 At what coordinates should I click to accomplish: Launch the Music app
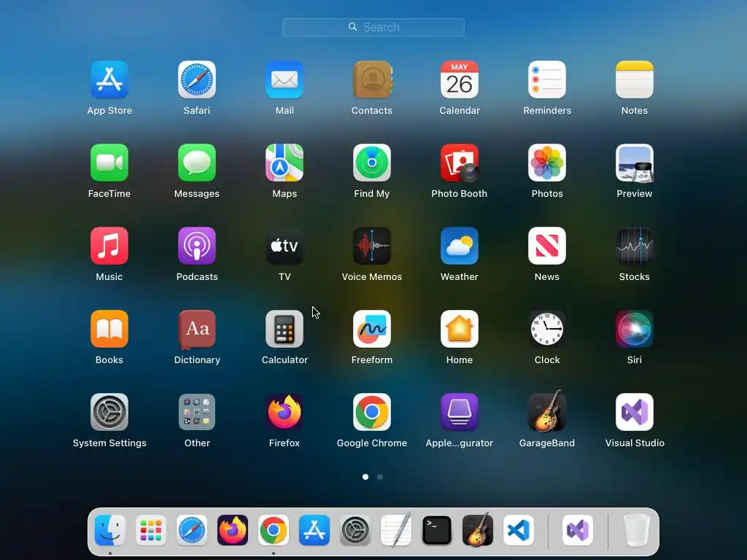pyautogui.click(x=109, y=246)
